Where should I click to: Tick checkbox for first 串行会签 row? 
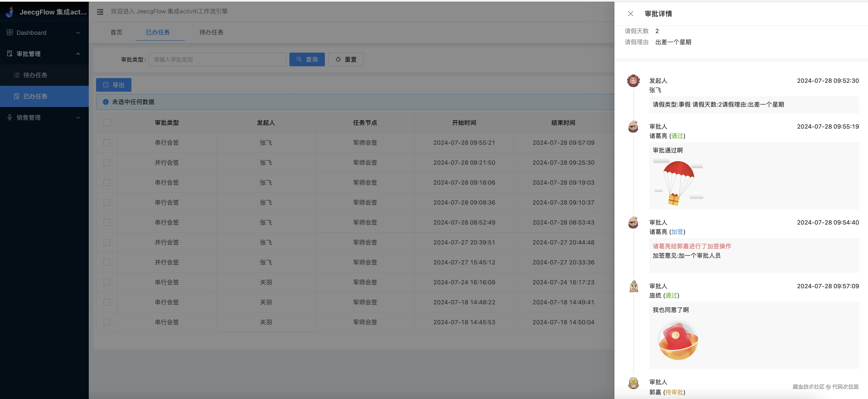(x=107, y=143)
